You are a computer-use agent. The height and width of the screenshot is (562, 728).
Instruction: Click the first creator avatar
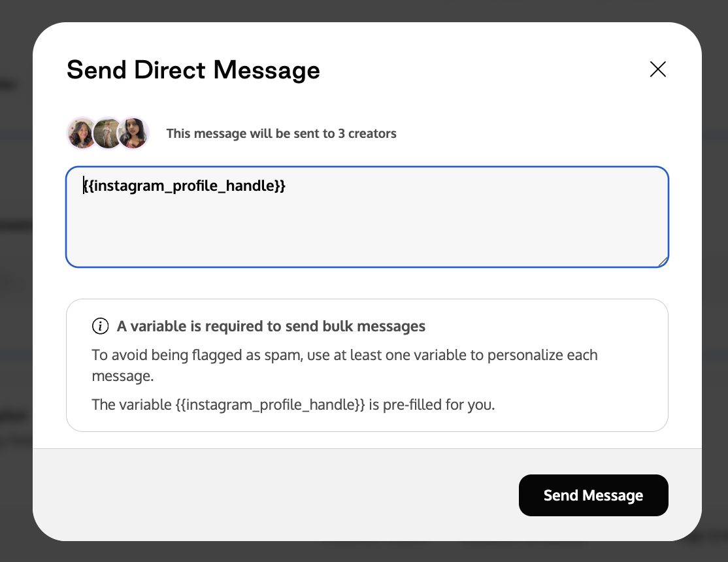pos(82,133)
